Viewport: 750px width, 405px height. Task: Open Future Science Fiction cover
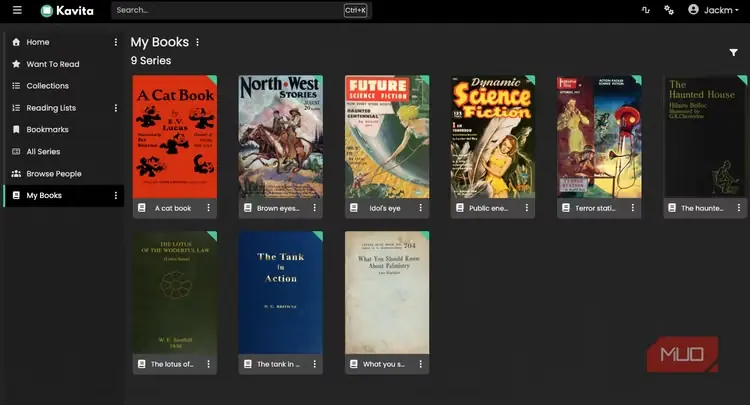[x=387, y=137]
